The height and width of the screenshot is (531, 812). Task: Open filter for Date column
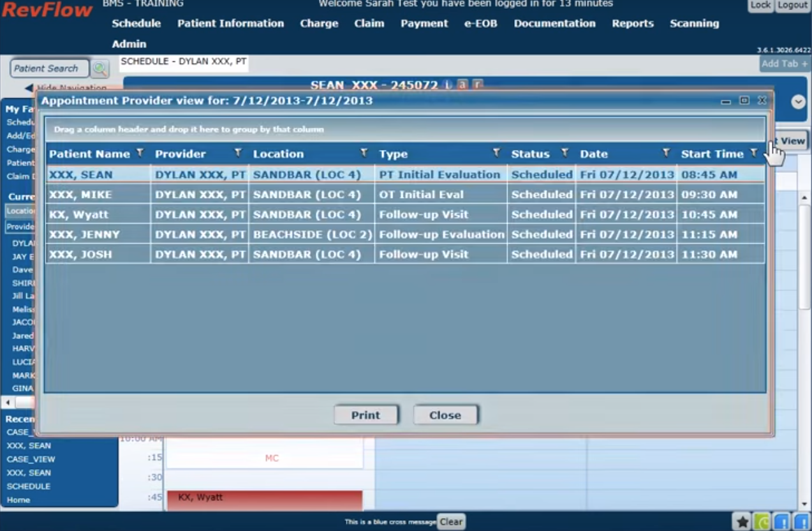pos(666,153)
